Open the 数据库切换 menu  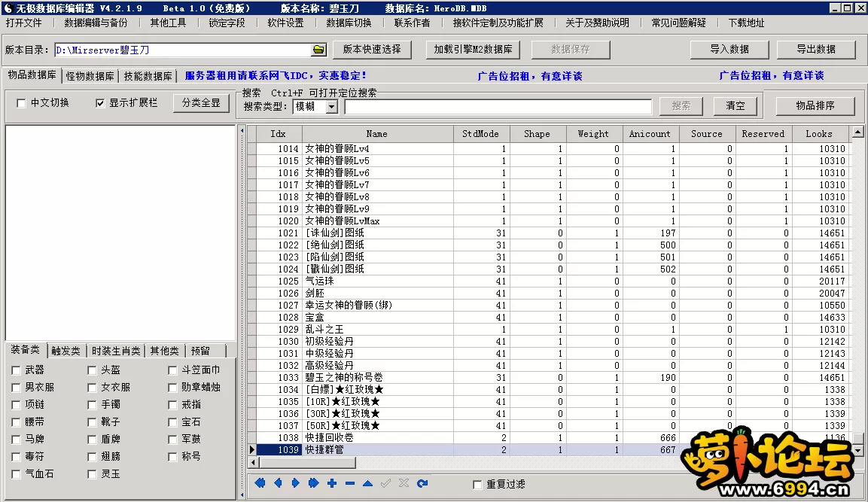pyautogui.click(x=349, y=23)
